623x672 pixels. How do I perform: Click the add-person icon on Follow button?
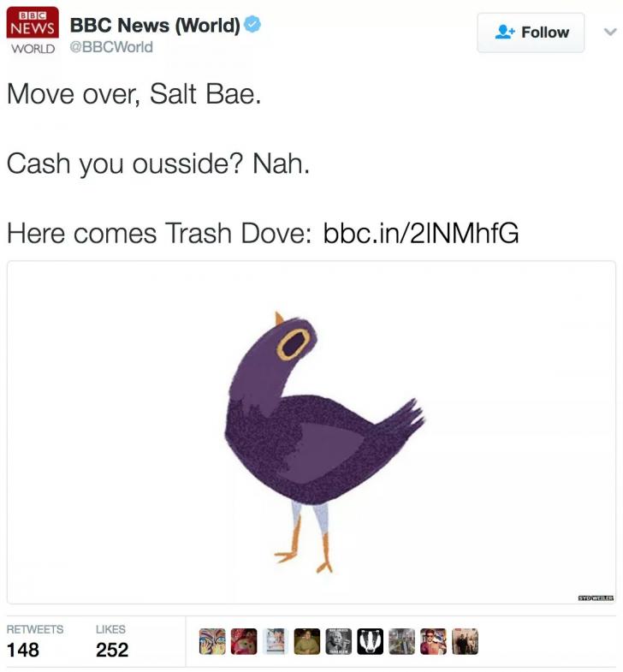[504, 33]
